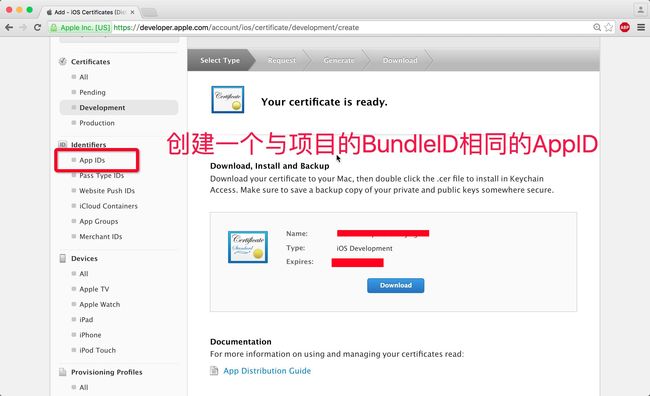The image size is (650, 396).
Task: Click the iOS Development type value
Action: coord(364,248)
